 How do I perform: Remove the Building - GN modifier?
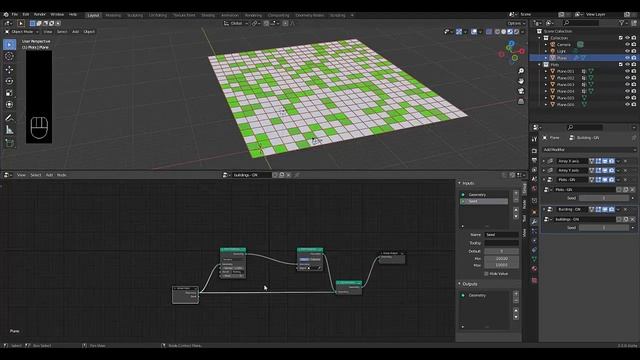(x=625, y=209)
